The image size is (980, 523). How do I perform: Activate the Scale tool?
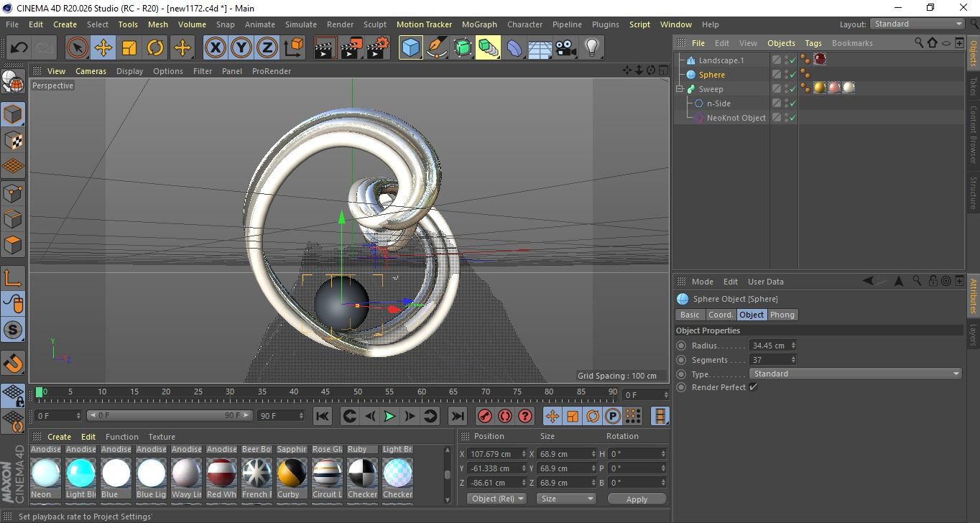pos(129,48)
